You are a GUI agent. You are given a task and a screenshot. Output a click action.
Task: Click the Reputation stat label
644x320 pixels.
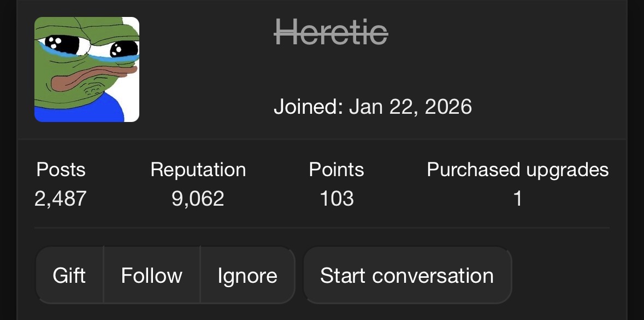point(198,170)
